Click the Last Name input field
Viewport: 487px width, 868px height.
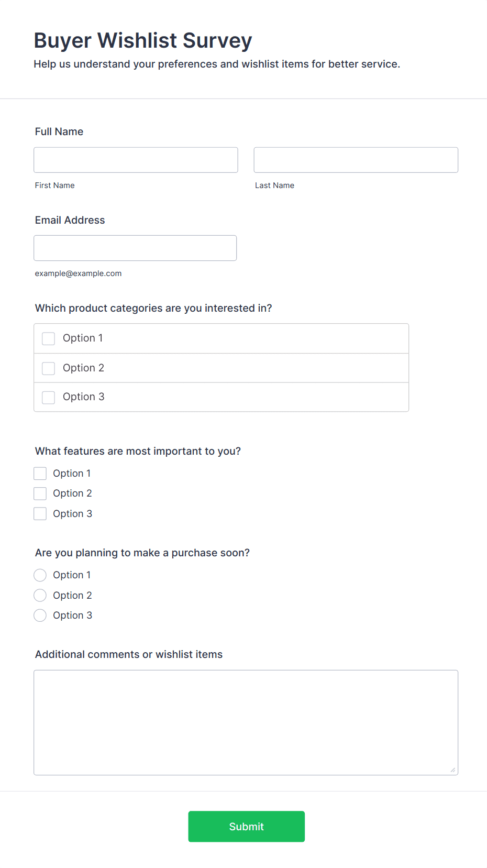point(356,160)
